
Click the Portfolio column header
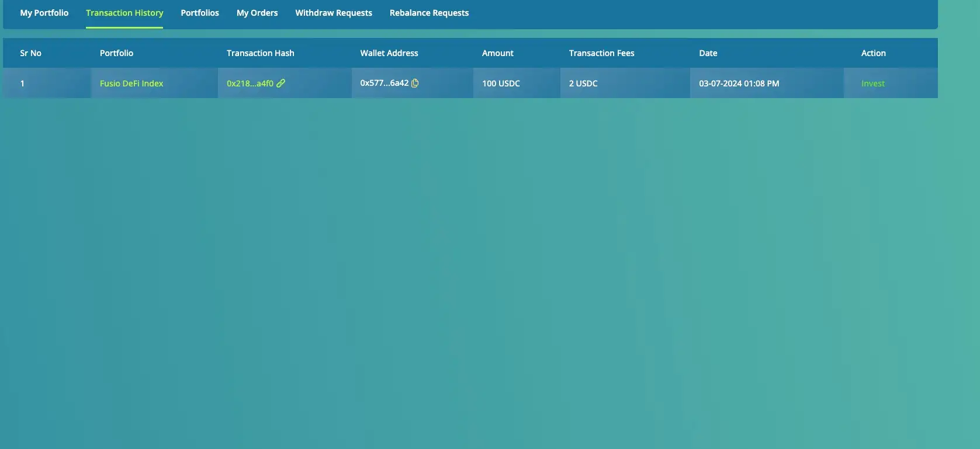point(116,53)
